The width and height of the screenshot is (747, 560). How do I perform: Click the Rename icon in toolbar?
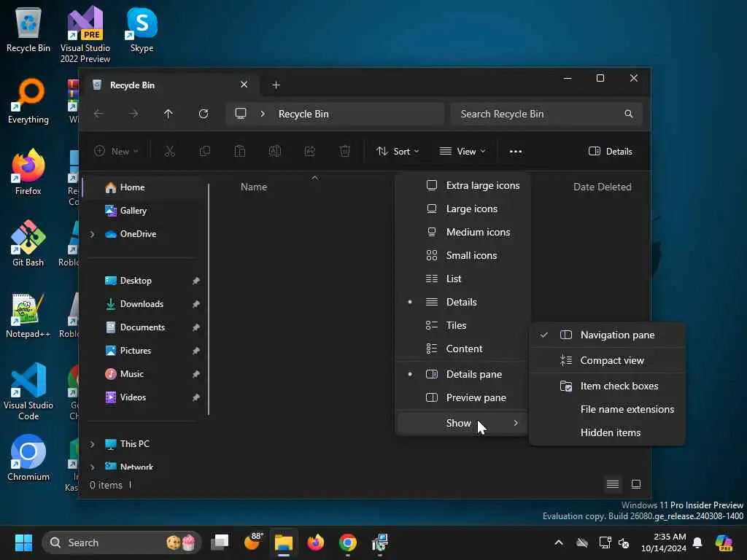click(x=275, y=152)
